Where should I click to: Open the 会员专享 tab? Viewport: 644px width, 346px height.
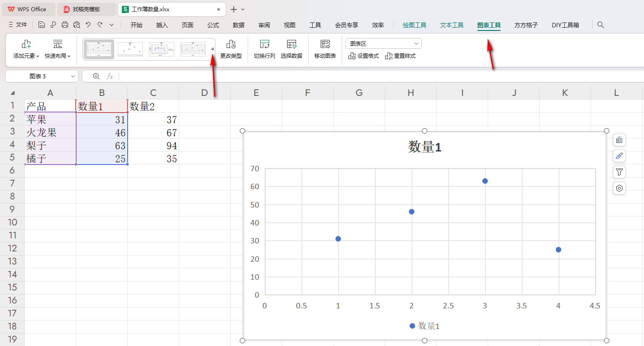click(x=347, y=25)
